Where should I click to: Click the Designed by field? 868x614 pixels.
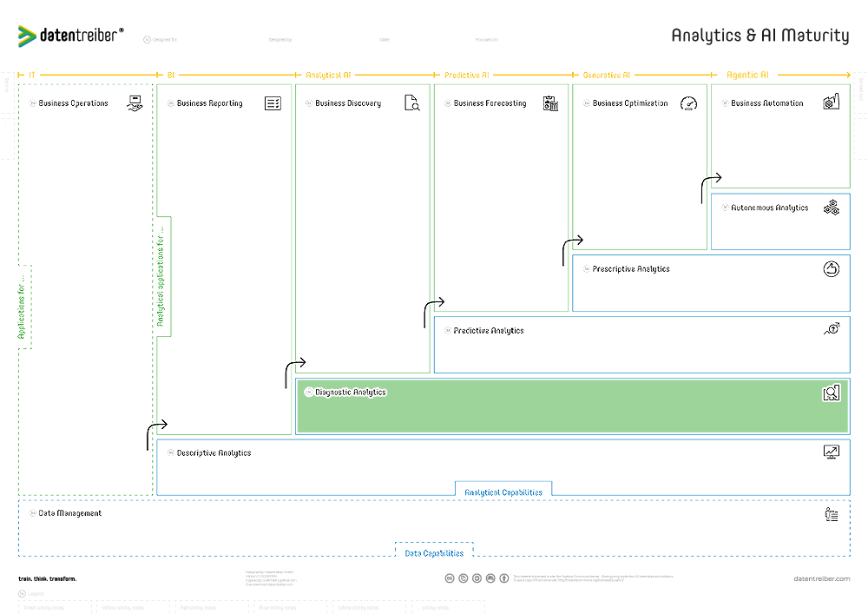click(280, 40)
